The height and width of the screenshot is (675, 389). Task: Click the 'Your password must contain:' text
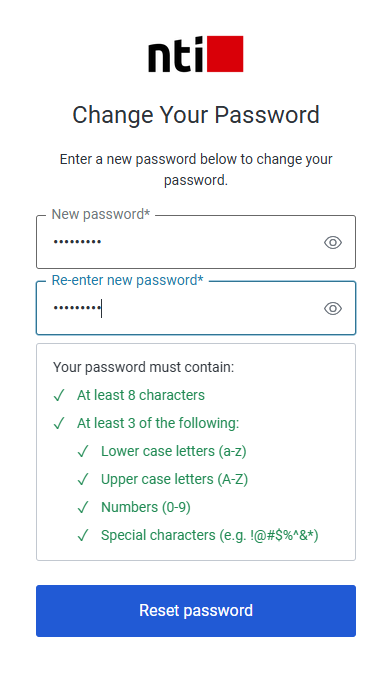click(x=143, y=367)
